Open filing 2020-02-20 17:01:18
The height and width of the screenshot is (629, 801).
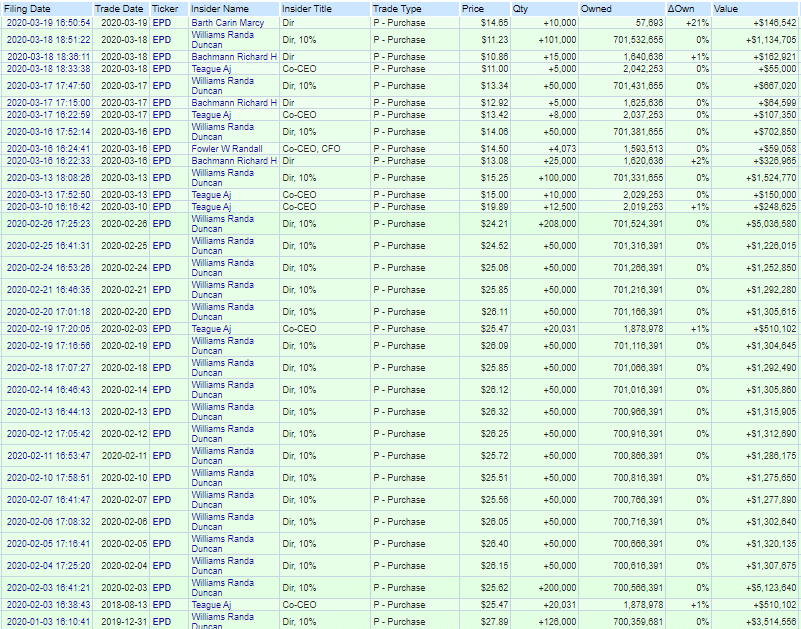(49, 312)
